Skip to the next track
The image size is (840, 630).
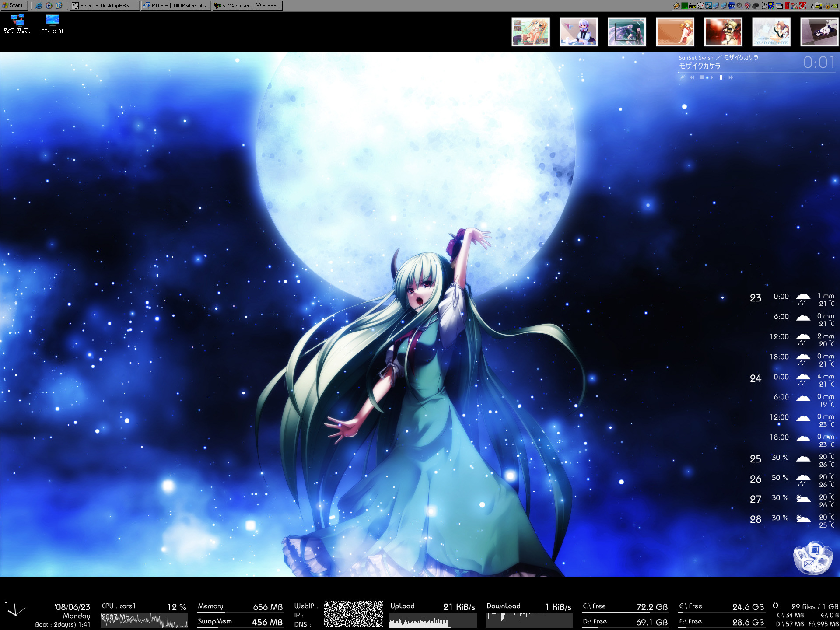point(731,77)
